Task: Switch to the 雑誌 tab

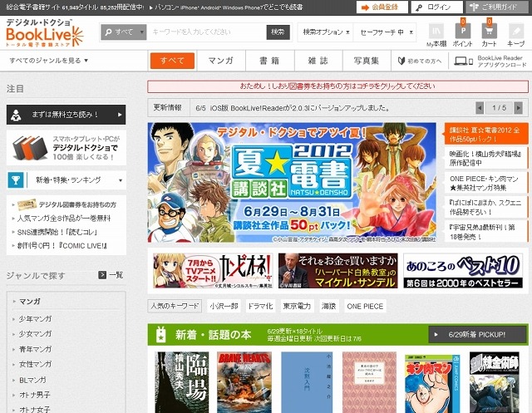Action: tap(318, 61)
